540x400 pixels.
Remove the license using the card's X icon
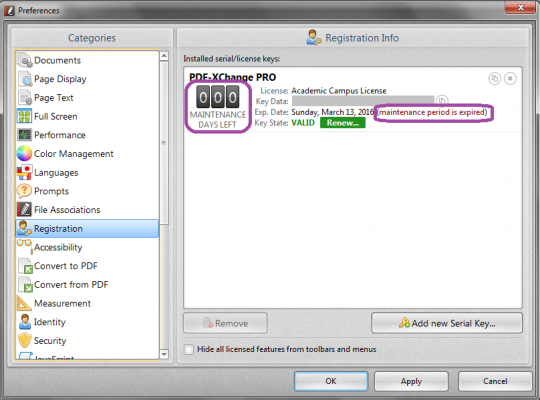pos(510,79)
